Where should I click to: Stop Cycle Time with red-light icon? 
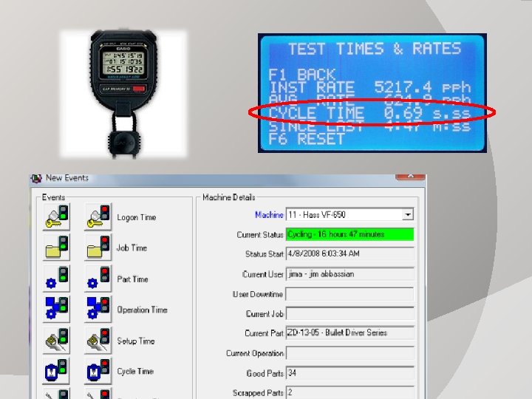tap(98, 371)
